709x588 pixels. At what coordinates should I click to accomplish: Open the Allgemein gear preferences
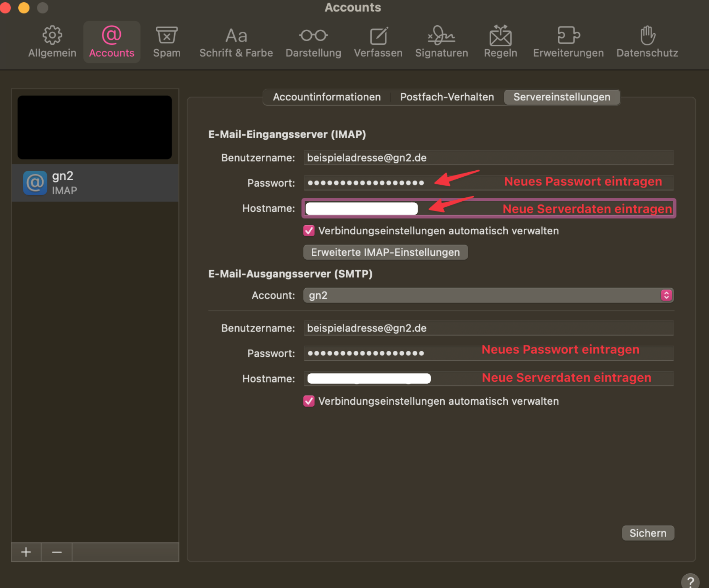(52, 42)
